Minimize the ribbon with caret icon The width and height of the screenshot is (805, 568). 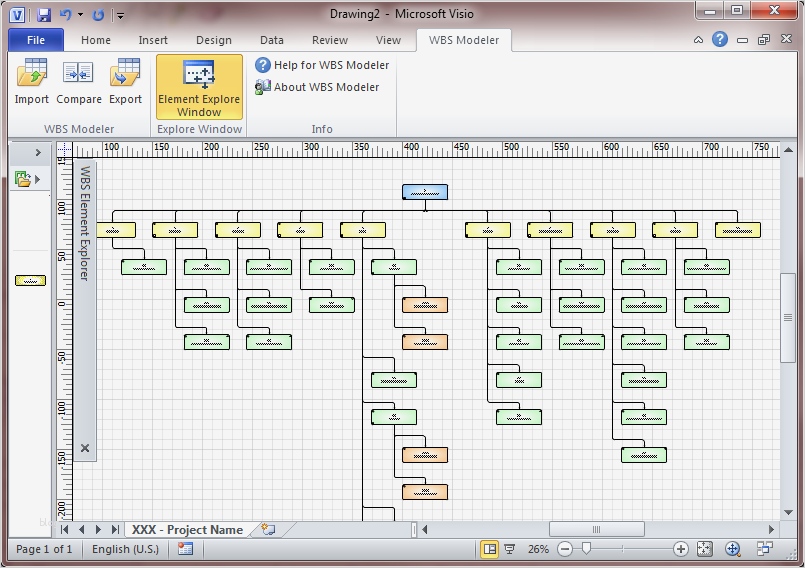(698, 40)
